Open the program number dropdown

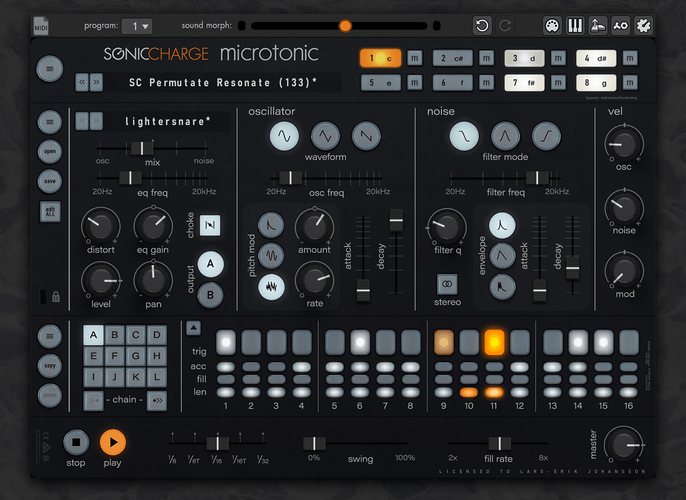point(137,26)
